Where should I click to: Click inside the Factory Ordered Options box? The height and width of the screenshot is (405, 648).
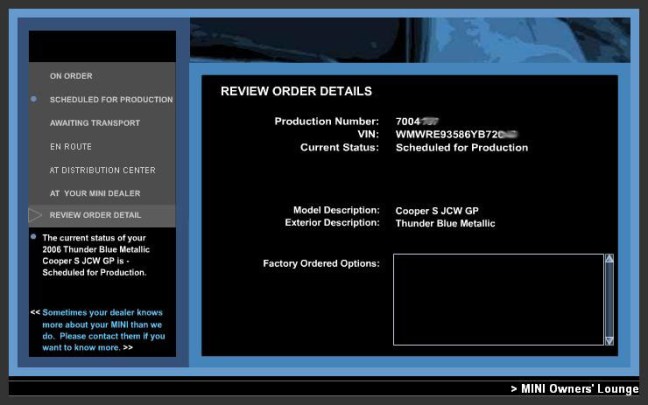(497, 300)
